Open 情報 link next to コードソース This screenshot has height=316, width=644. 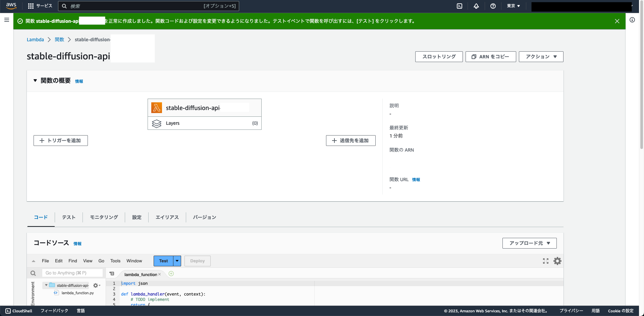[x=77, y=244]
